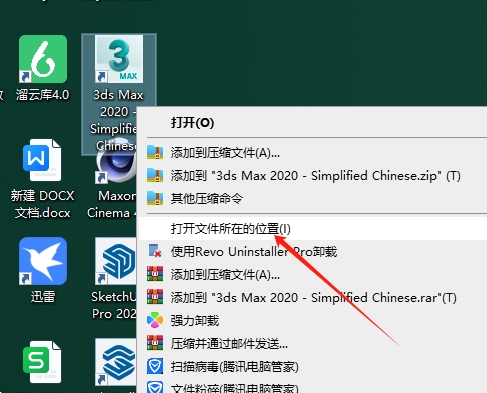Add to 3ds Max 2020 - Simplified Chinese.rar
Viewport: 487px width, 393px height.
coord(312,297)
